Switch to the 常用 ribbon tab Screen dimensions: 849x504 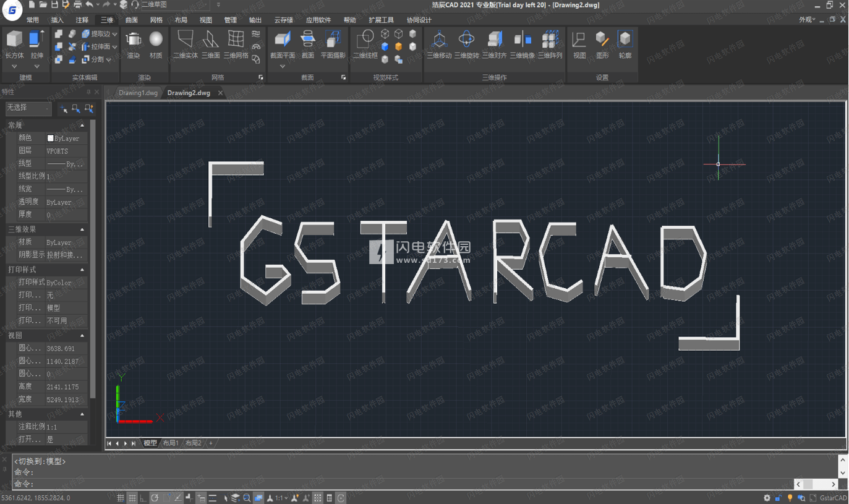click(x=33, y=20)
